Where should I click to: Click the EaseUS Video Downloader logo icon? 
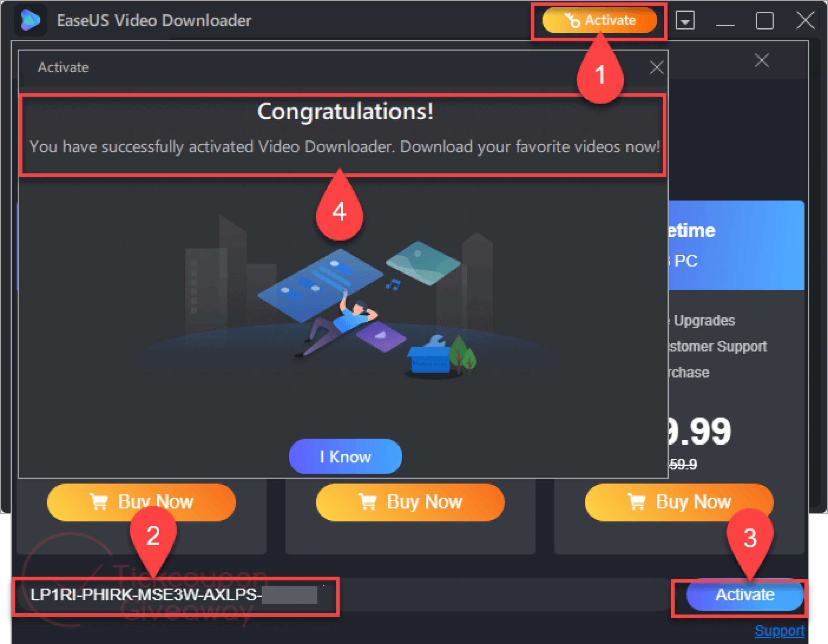pos(31,20)
